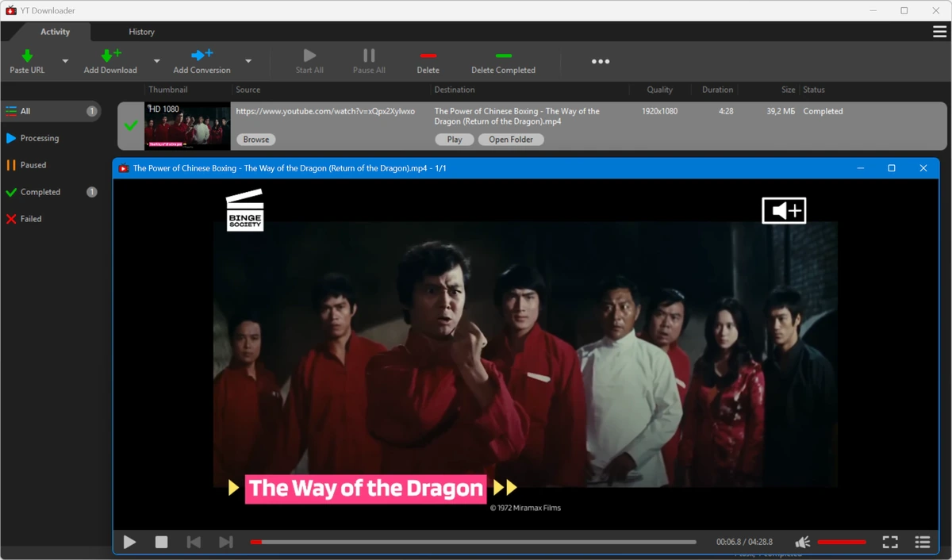
Task: Click the YT Downloader app icon in title bar
Action: (11, 10)
